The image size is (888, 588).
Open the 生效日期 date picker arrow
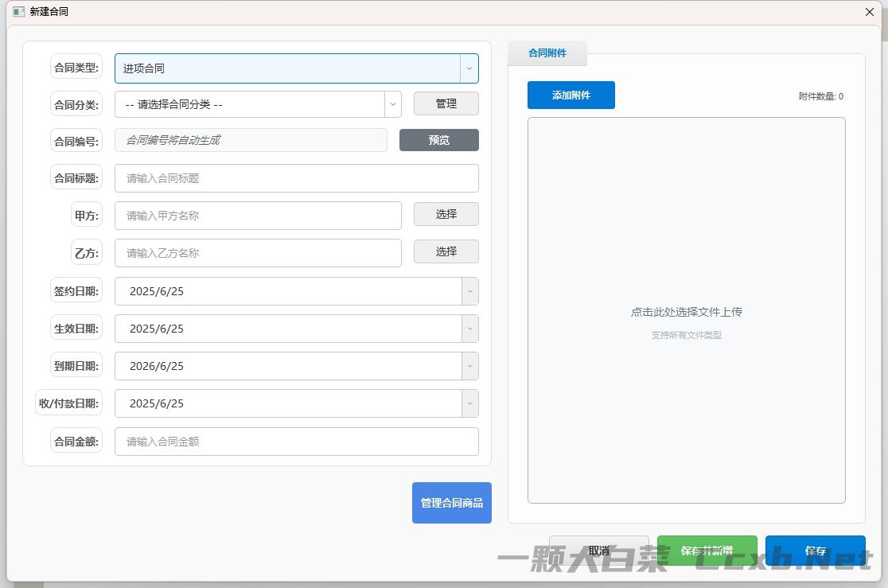(x=469, y=329)
